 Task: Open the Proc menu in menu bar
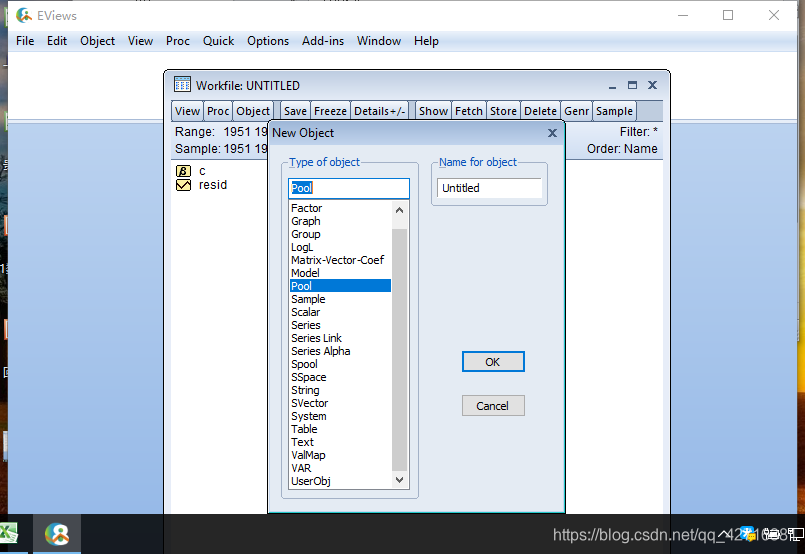point(178,41)
